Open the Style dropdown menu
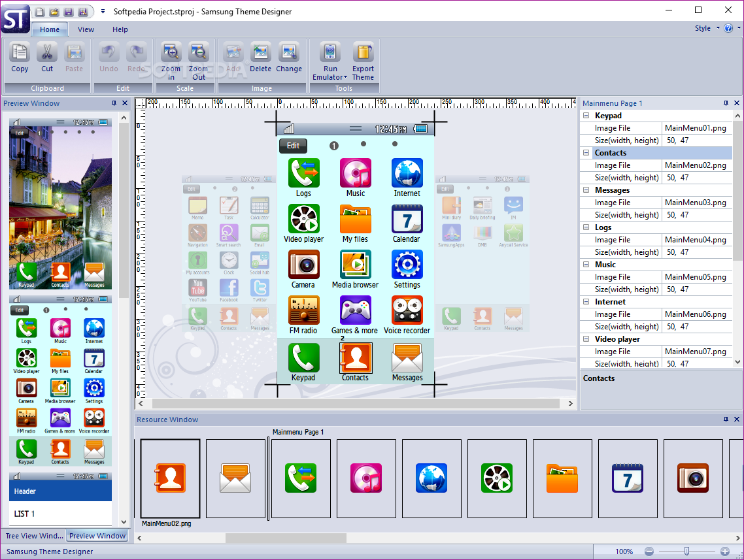744x560 pixels. tap(707, 29)
